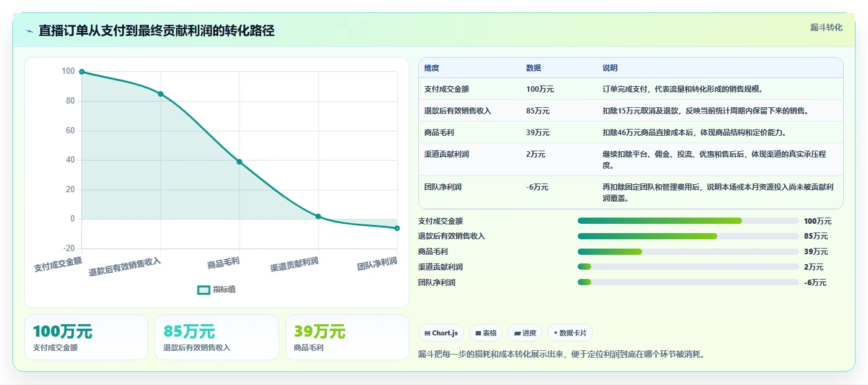
Task: Click the 渠道贡献利润 progress bar
Action: pyautogui.click(x=688, y=267)
